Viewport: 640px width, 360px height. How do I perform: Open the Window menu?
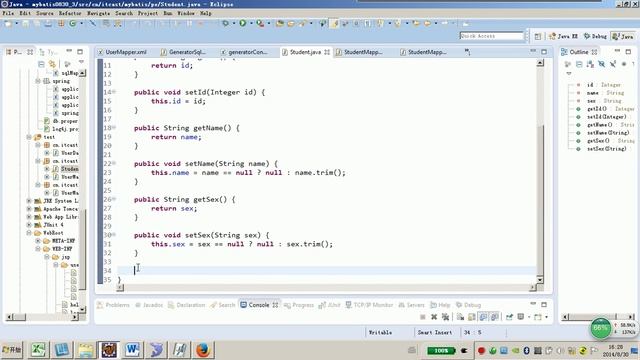click(x=186, y=13)
